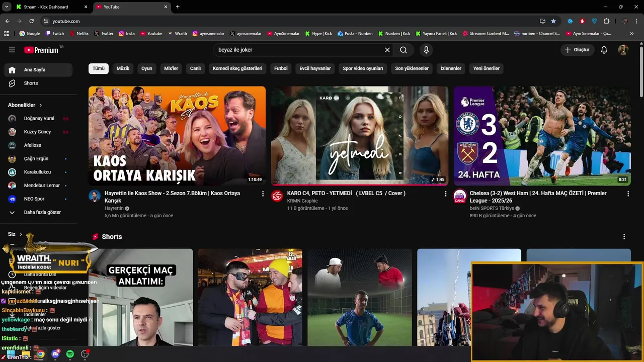This screenshot has height=362, width=644.
Task: Open the Chrome tab search dropdown
Action: point(7,7)
